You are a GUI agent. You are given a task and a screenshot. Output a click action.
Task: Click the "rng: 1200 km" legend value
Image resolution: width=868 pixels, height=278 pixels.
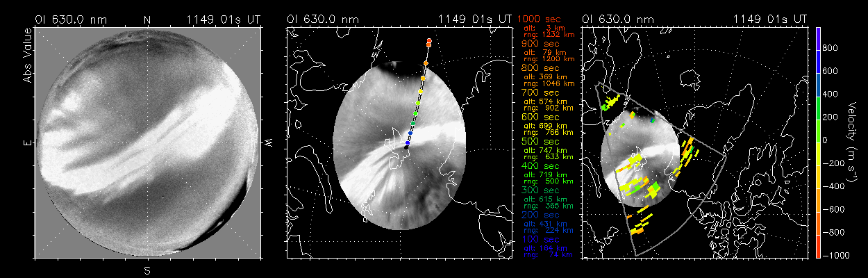551,58
